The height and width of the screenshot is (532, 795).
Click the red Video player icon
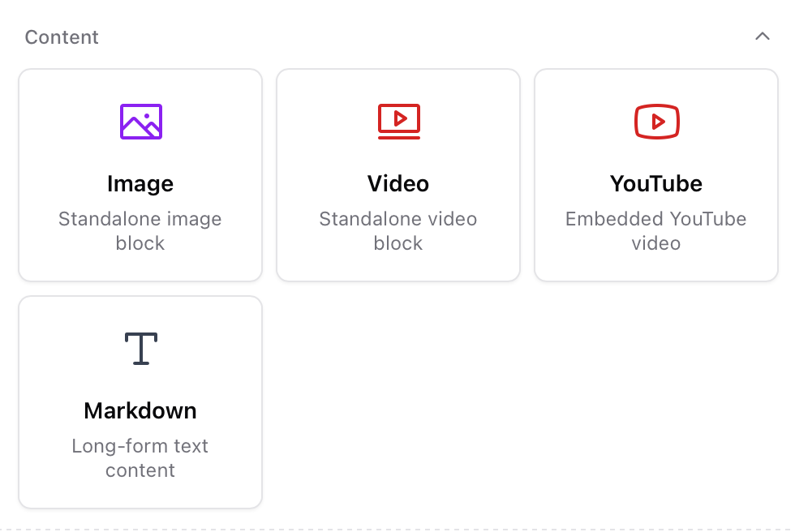coord(398,122)
